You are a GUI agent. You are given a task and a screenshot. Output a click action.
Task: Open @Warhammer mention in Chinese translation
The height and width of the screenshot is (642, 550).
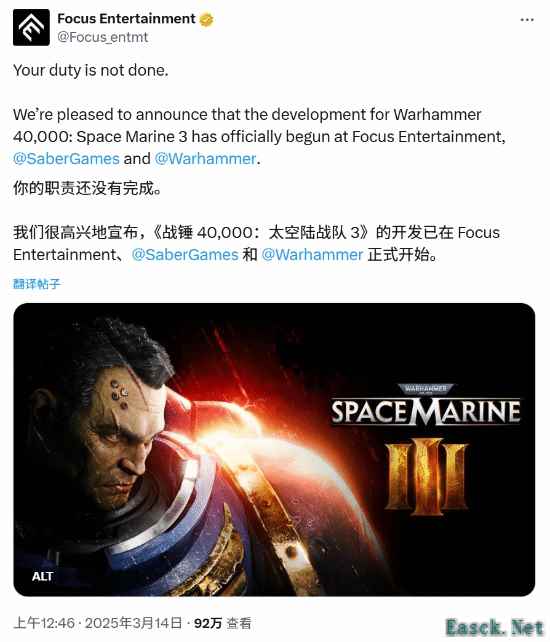click(312, 255)
